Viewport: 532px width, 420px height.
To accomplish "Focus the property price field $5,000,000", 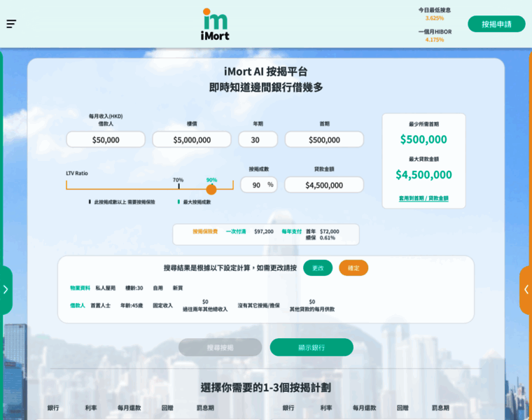I will 192,140.
